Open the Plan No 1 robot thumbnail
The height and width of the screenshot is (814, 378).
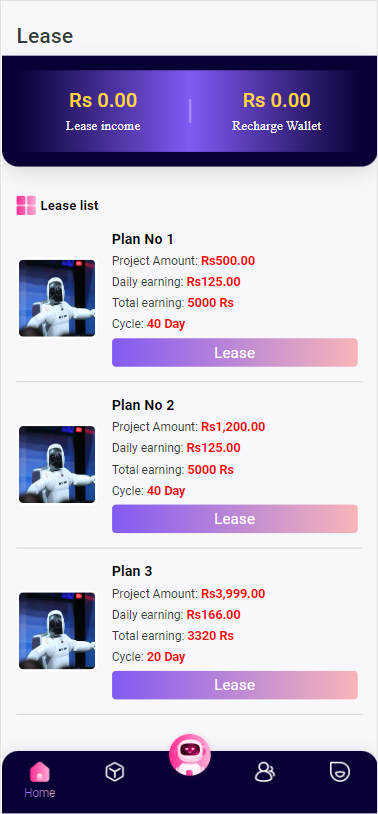pyautogui.click(x=57, y=299)
